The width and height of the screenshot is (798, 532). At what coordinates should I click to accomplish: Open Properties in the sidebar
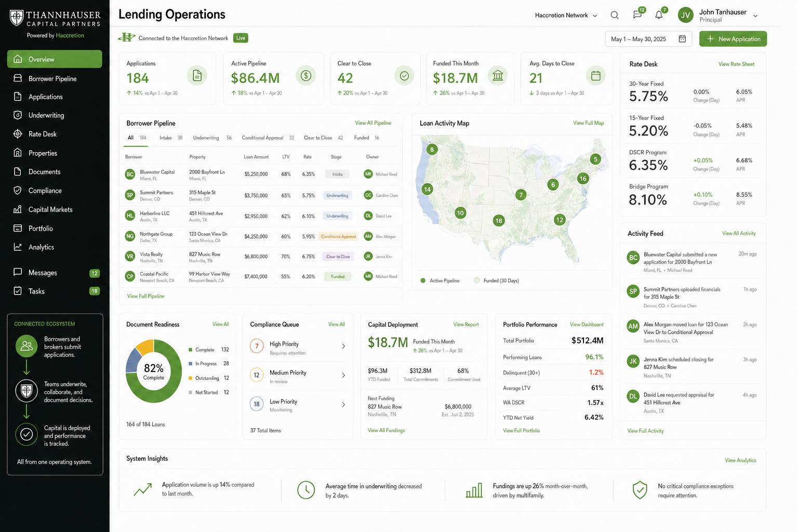pos(55,153)
